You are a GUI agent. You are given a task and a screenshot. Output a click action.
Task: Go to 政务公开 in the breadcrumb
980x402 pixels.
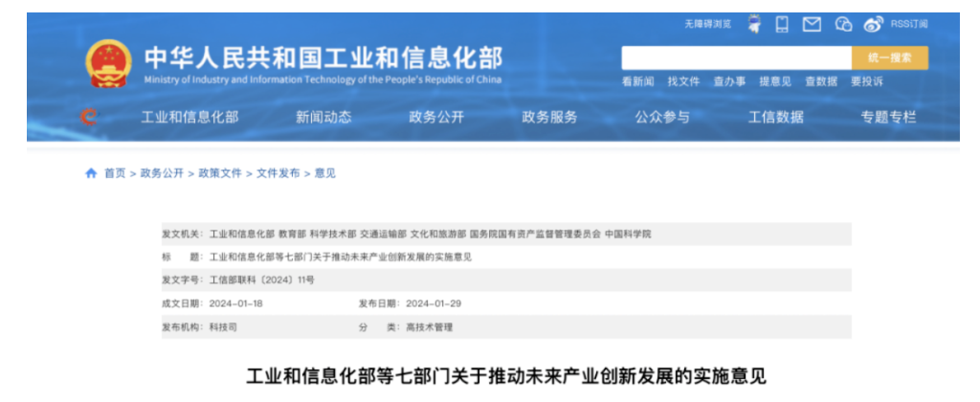162,173
